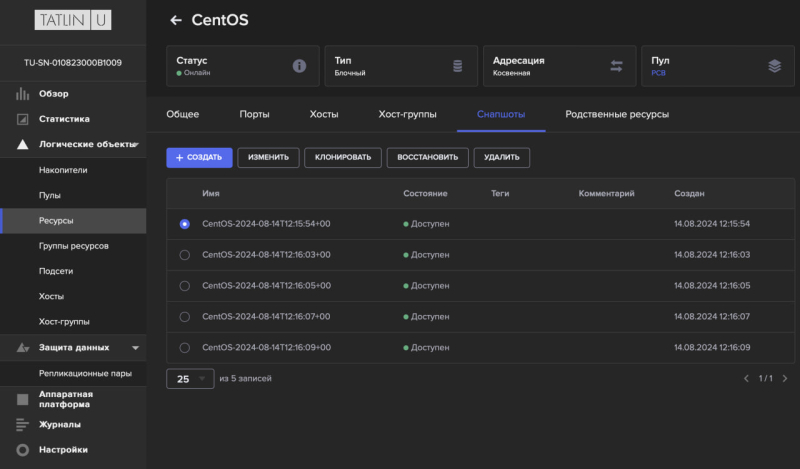This screenshot has width=800, height=469.
Task: Collapse the Логические объекты section
Action: pos(135,144)
